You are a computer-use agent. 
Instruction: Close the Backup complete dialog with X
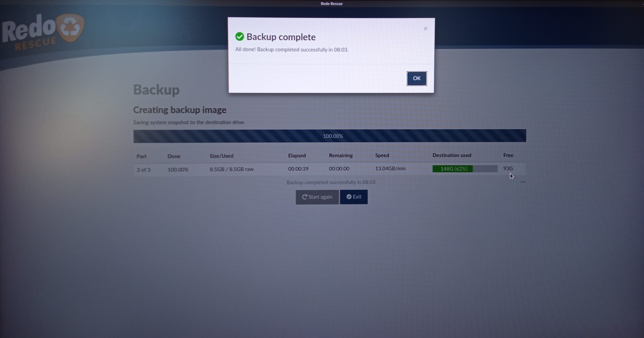425,29
